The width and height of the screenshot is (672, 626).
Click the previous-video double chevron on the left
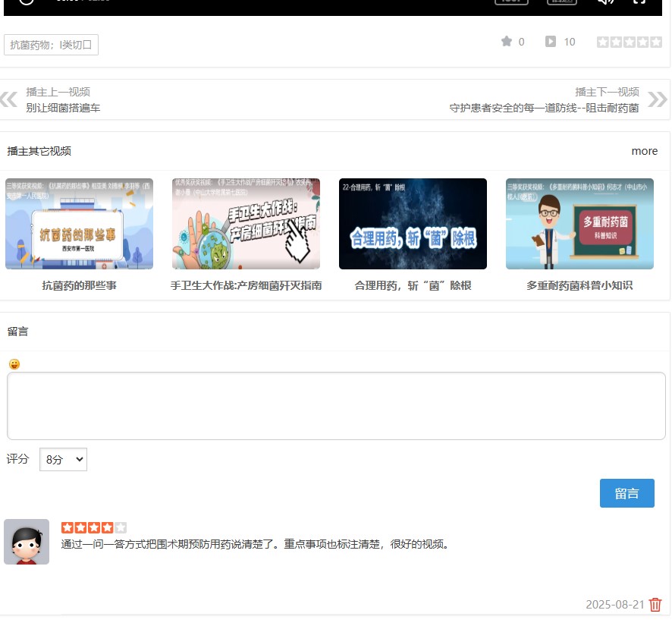pos(9,99)
